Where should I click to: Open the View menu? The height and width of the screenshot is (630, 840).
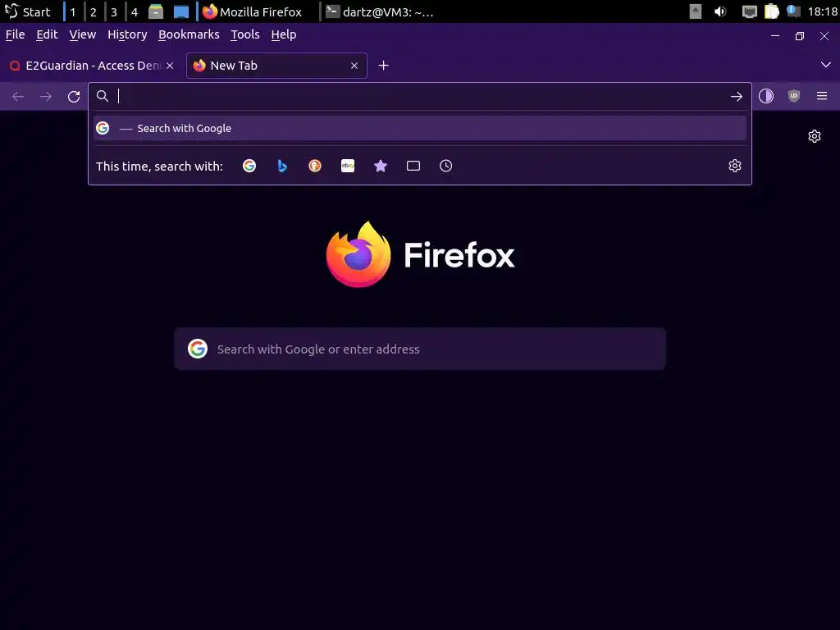click(x=83, y=34)
